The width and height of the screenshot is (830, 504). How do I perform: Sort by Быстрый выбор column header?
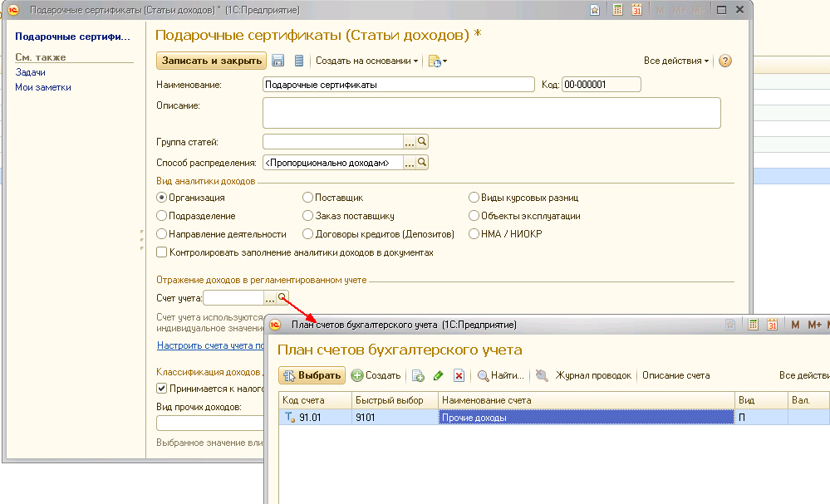(x=395, y=400)
